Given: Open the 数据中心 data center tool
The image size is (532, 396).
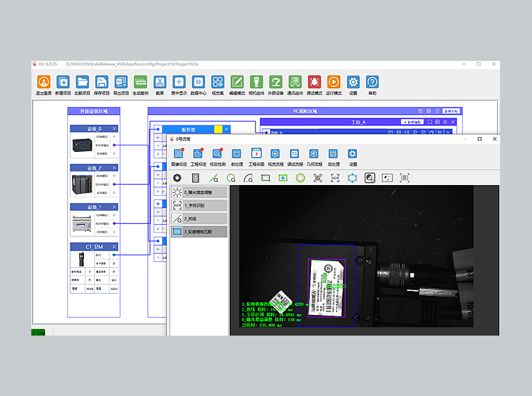Looking at the screenshot, I should 198,83.
